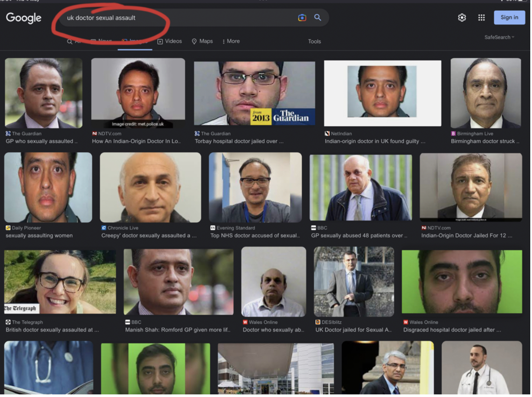Click The Guardian favicon above 'GP who sexually assaulted'

click(8, 134)
